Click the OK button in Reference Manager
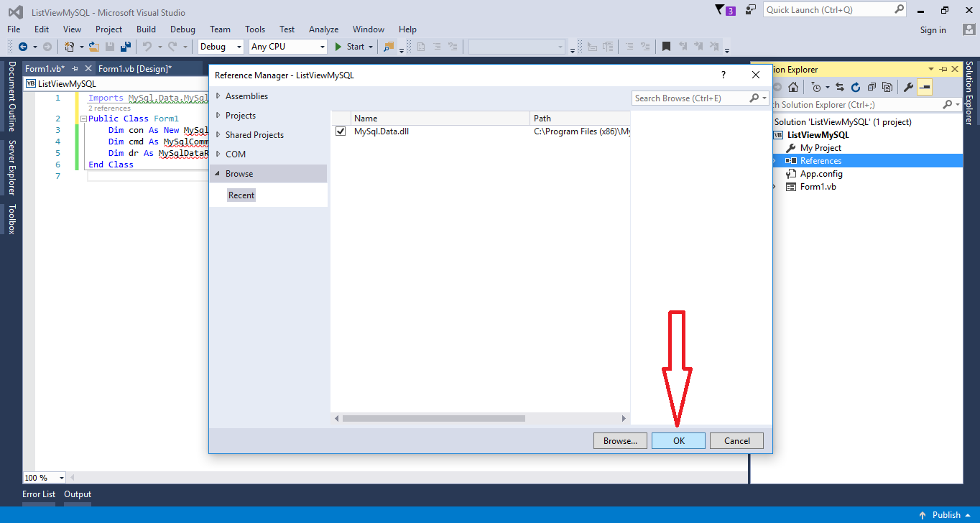The width and height of the screenshot is (980, 523). point(678,441)
